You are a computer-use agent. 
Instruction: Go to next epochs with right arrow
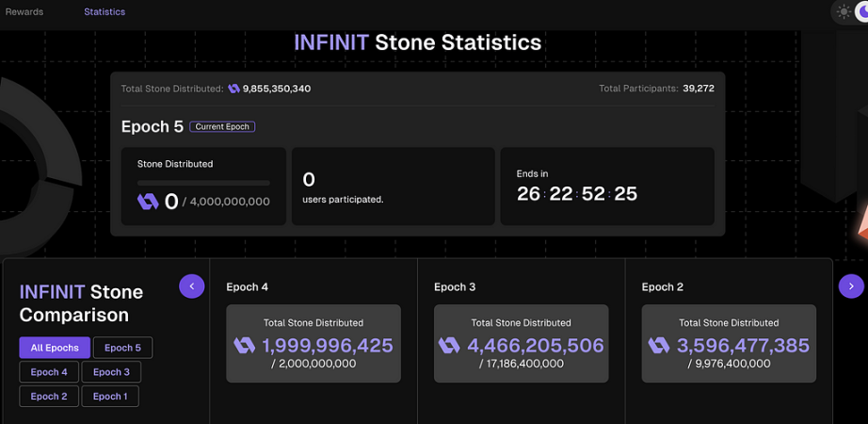coord(851,286)
